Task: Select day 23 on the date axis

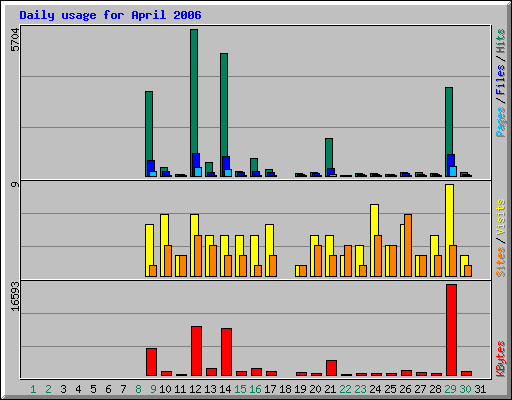Action: pos(360,389)
